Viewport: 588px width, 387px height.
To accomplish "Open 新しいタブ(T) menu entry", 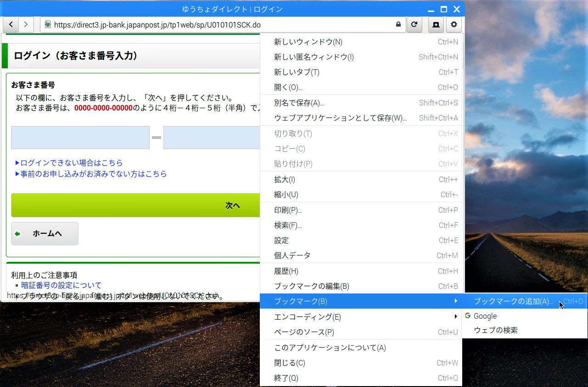I will [361, 72].
